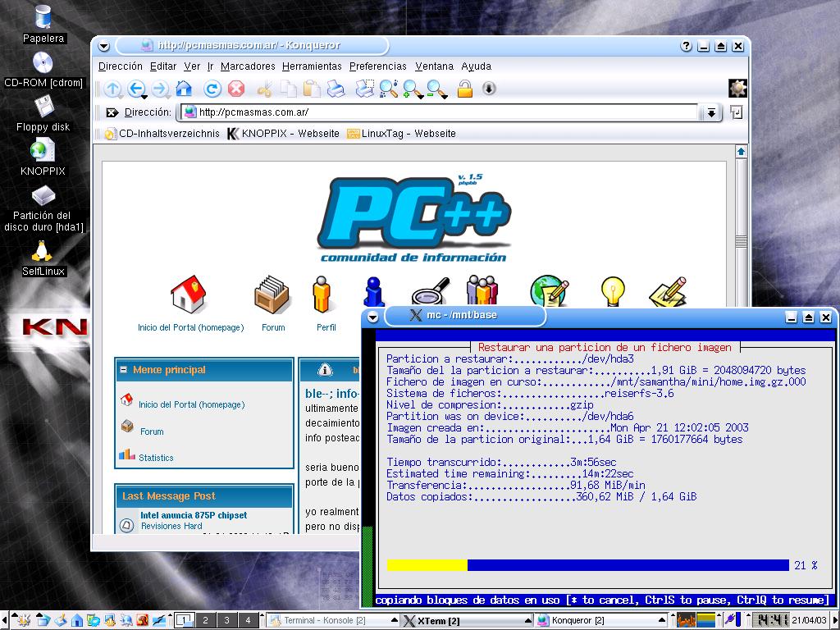Open the LinuxTag - Webseite bookmark

pyautogui.click(x=401, y=134)
